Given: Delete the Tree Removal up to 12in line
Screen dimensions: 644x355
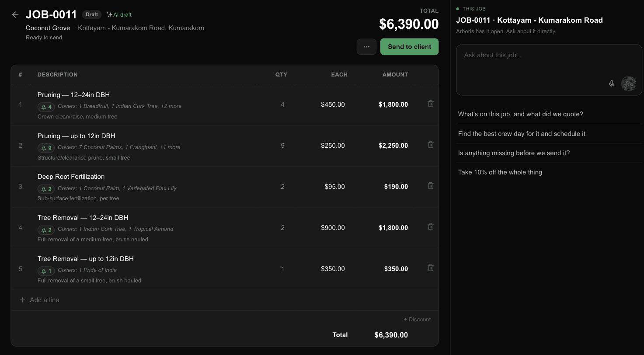Looking at the screenshot, I should click(x=431, y=268).
